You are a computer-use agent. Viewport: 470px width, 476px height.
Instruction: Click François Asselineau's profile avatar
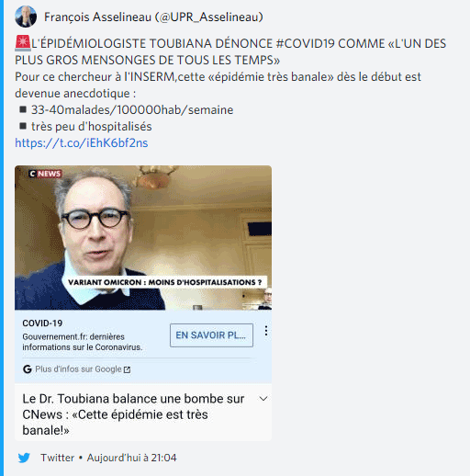26,17
